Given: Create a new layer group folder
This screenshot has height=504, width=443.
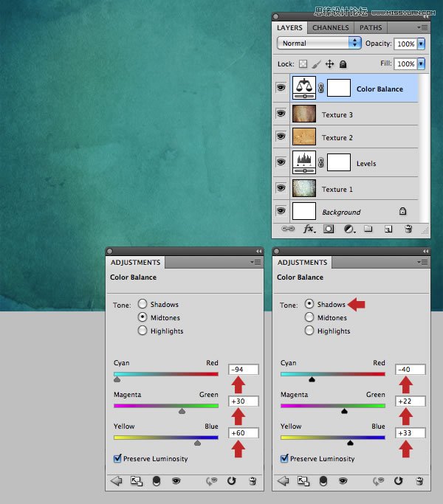Looking at the screenshot, I should pyautogui.click(x=368, y=229).
